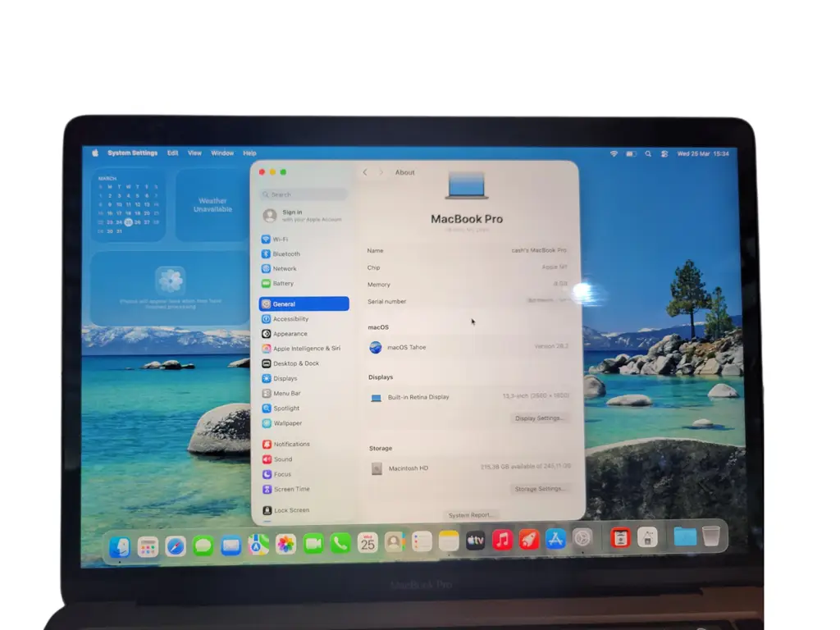Open the Phone app in the Dock
Image resolution: width=840 pixels, height=630 pixels.
click(340, 543)
